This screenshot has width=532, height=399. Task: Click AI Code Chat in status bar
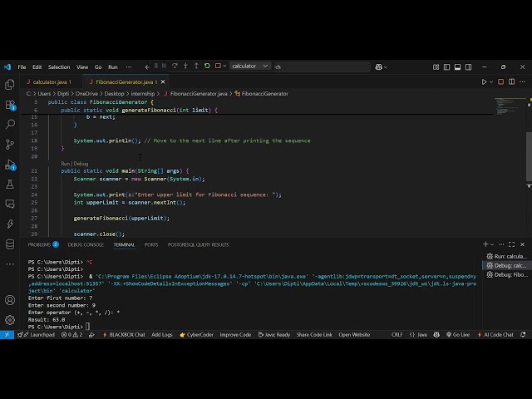pyautogui.click(x=495, y=334)
